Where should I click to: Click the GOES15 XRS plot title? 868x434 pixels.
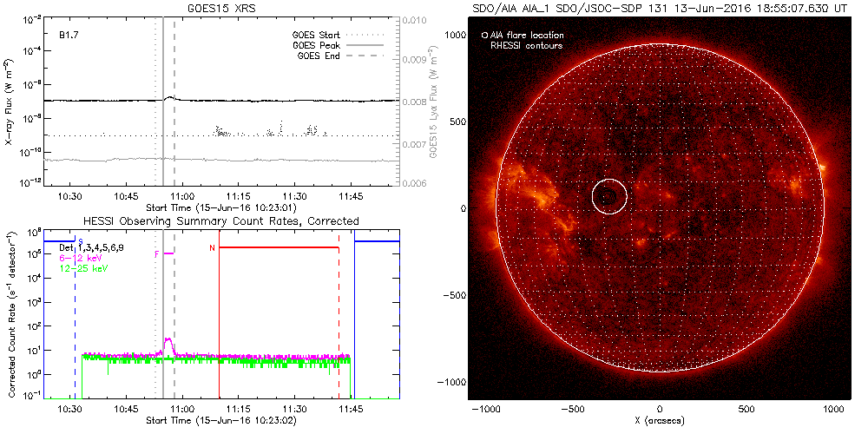[220, 8]
